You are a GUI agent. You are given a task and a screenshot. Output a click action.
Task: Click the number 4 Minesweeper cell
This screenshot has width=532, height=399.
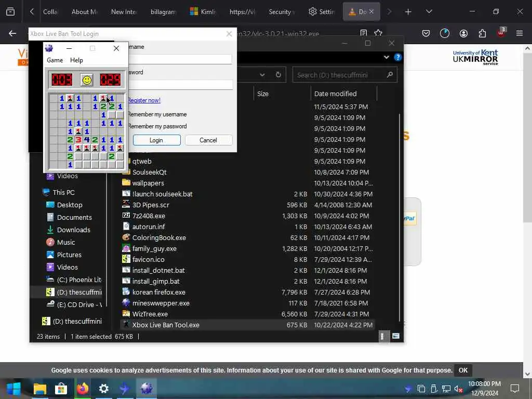(87, 140)
